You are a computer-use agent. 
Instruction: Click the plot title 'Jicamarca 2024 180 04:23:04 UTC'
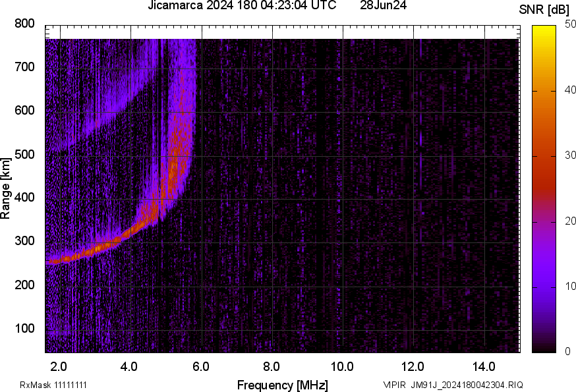pos(242,5)
